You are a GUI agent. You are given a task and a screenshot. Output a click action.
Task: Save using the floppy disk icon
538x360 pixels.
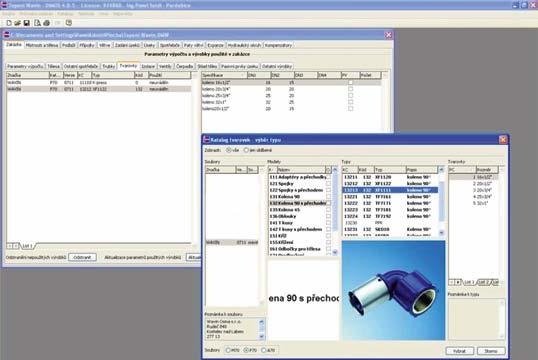pos(26,23)
